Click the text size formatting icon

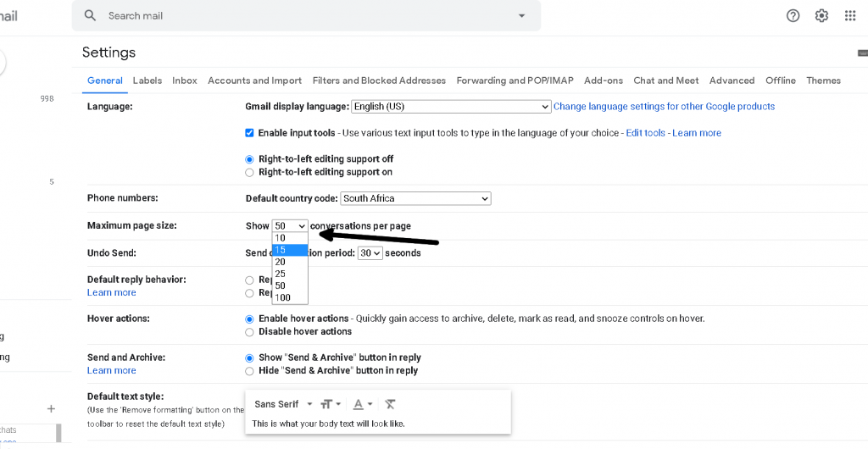click(x=330, y=404)
